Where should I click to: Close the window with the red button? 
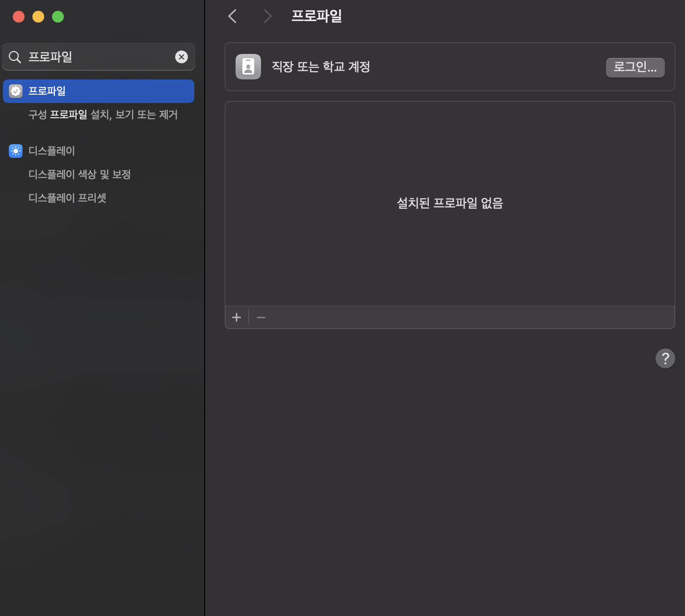[x=19, y=17]
